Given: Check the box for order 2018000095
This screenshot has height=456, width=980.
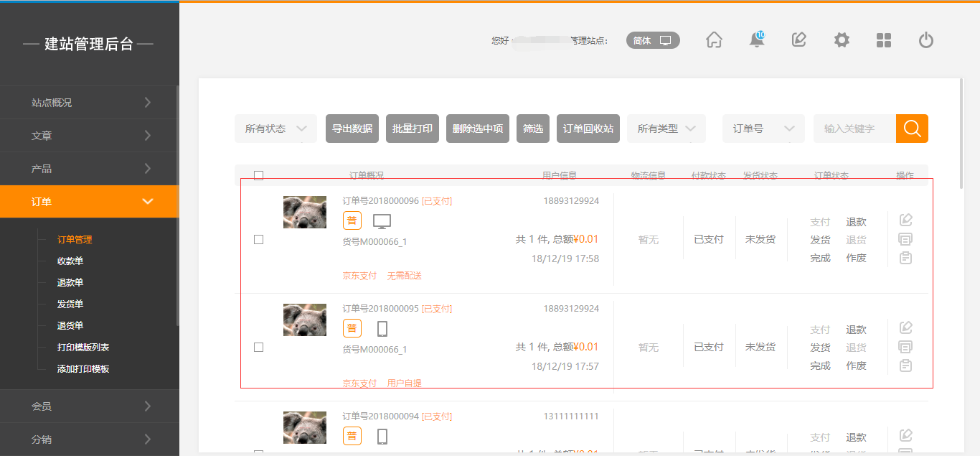Looking at the screenshot, I should click(x=259, y=348).
